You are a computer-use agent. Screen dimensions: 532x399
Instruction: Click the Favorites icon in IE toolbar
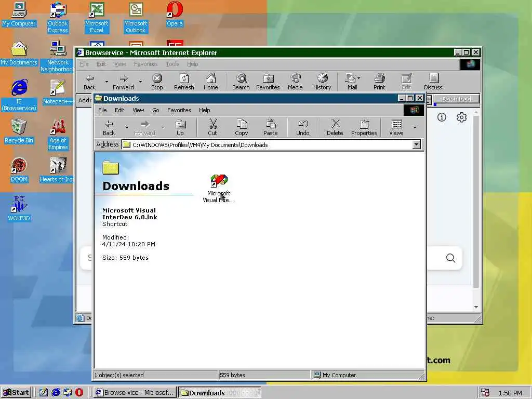[x=268, y=82]
